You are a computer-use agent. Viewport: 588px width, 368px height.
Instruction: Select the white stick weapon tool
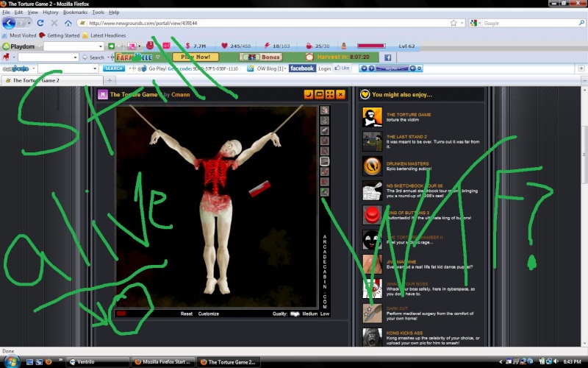(324, 130)
